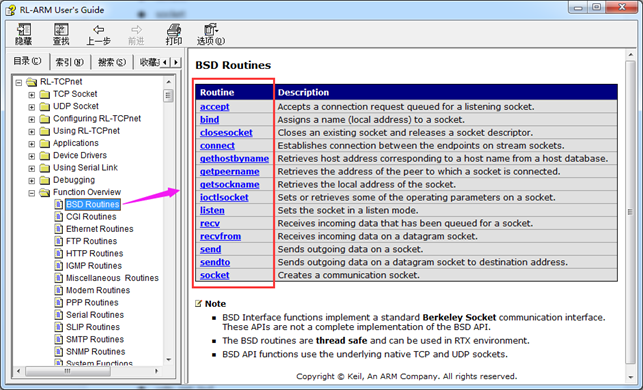
Task: Click the tree panel horizontal scrollbar thumb
Action: [68, 371]
